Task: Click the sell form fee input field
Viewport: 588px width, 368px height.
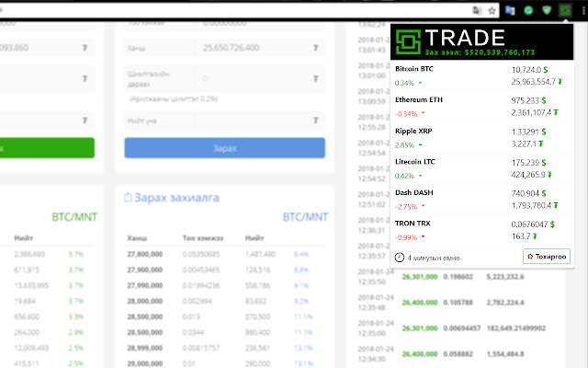Action: (259, 78)
